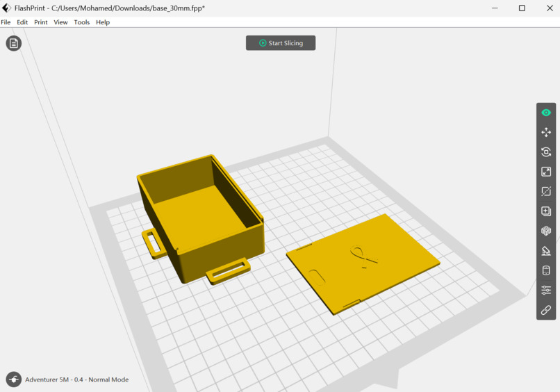Click the Adventurer 5M - 0.4 - Normal Mode label

[77, 379]
